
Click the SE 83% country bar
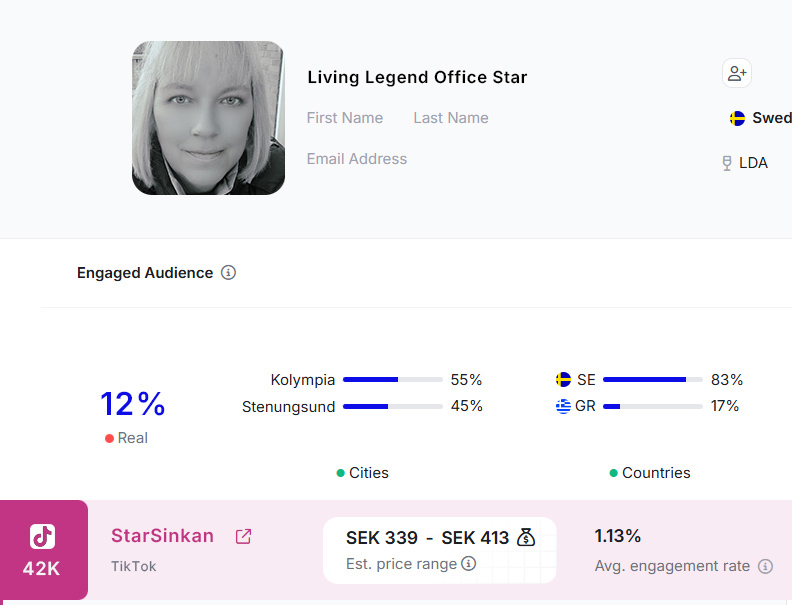click(x=652, y=380)
